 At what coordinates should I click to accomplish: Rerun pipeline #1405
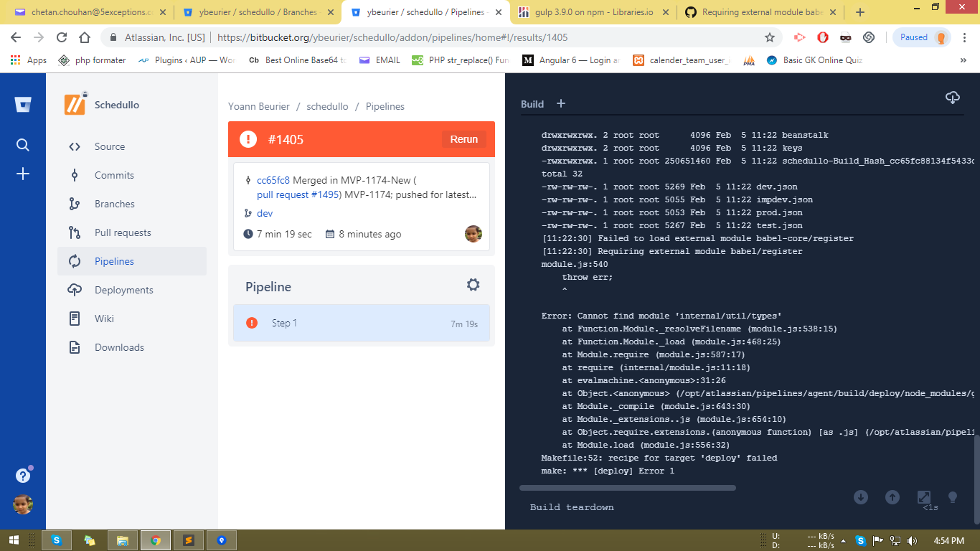pyautogui.click(x=464, y=139)
